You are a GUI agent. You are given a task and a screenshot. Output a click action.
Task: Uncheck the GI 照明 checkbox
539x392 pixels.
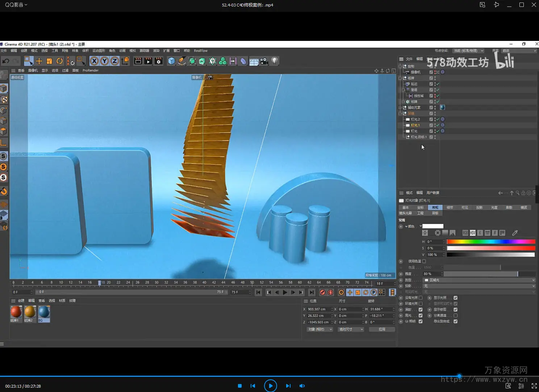(x=421, y=321)
